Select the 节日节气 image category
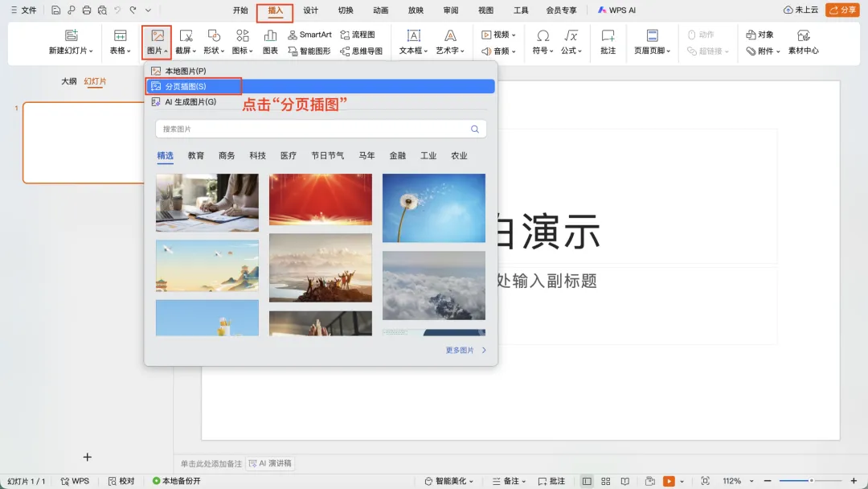Image resolution: width=868 pixels, height=489 pixels. (327, 155)
